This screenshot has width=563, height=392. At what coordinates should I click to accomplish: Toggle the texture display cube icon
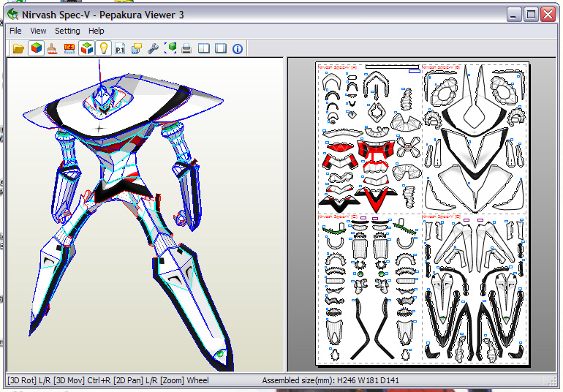point(36,48)
